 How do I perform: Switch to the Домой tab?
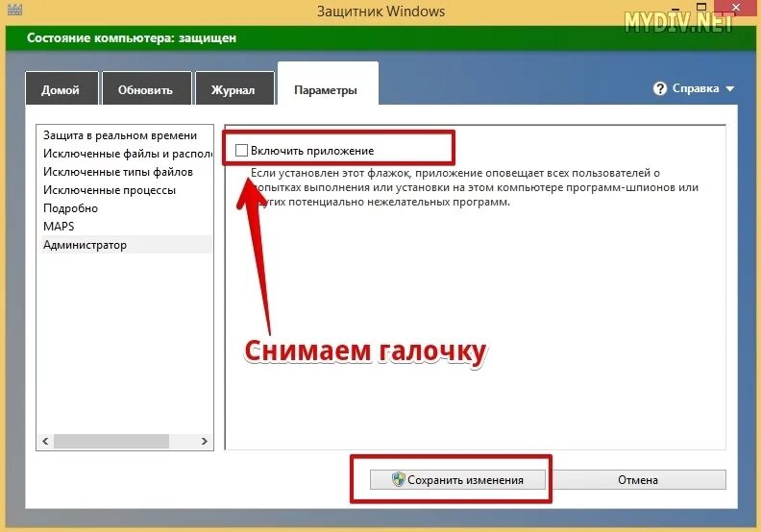pos(61,88)
